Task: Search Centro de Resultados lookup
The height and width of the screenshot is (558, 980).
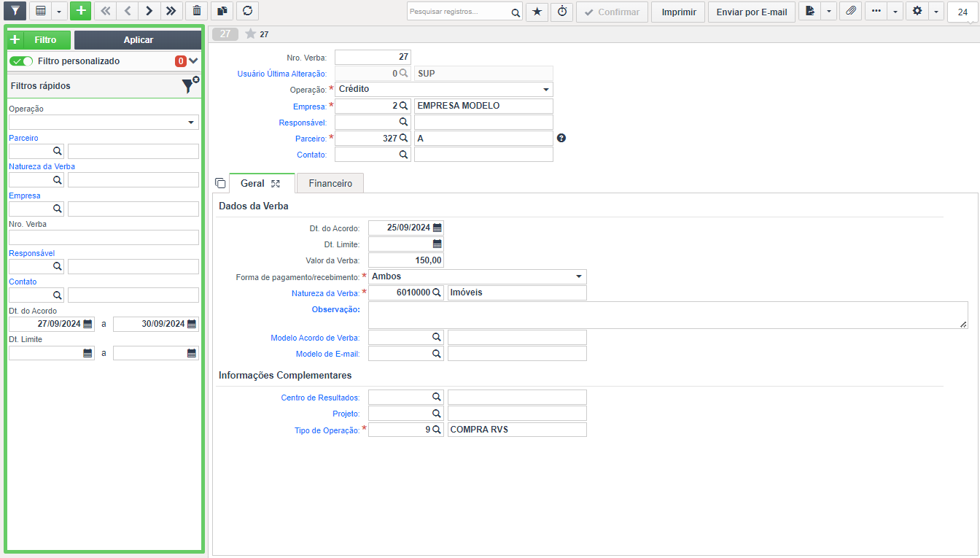Action: (x=437, y=397)
